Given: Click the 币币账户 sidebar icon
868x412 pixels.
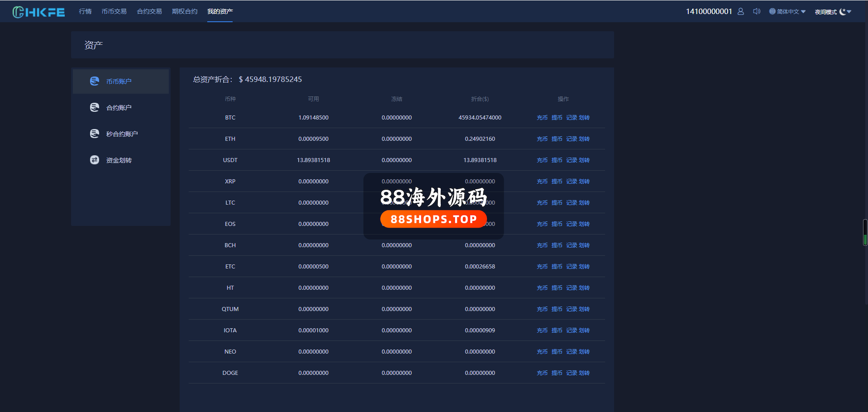Looking at the screenshot, I should (x=94, y=81).
